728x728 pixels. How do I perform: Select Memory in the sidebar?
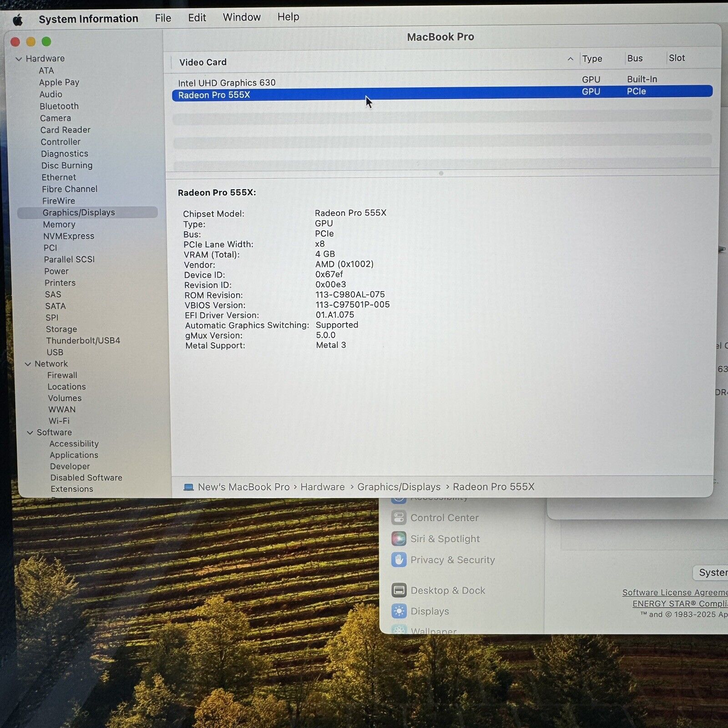click(x=59, y=224)
